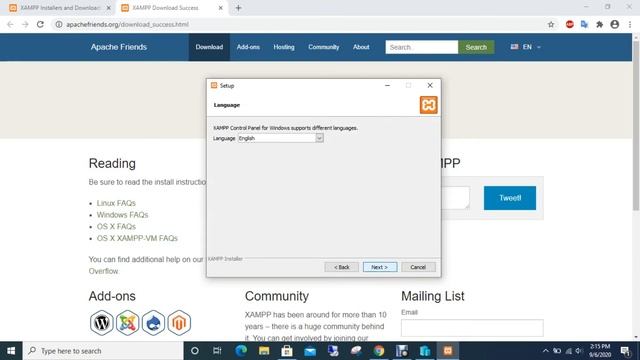Reload the page in Chrome
This screenshot has width=640, height=360.
point(40,24)
